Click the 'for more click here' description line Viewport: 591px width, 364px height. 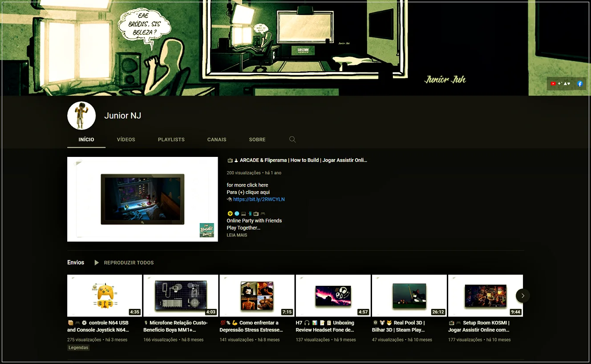pos(247,185)
